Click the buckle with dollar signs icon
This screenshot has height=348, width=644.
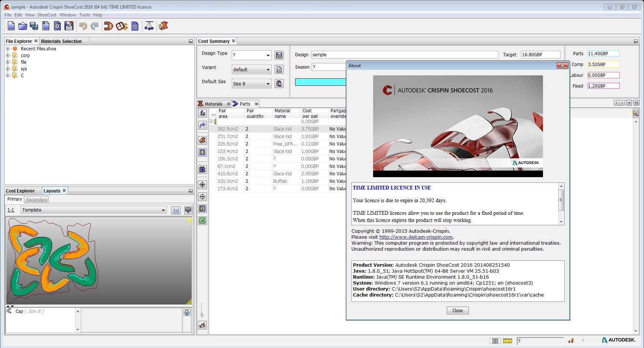pyautogui.click(x=122, y=26)
